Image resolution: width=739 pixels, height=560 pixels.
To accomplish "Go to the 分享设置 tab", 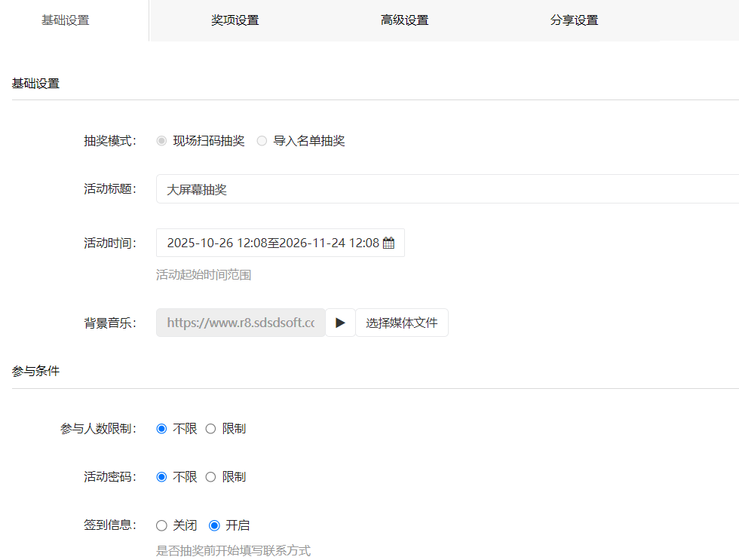I will [x=574, y=20].
